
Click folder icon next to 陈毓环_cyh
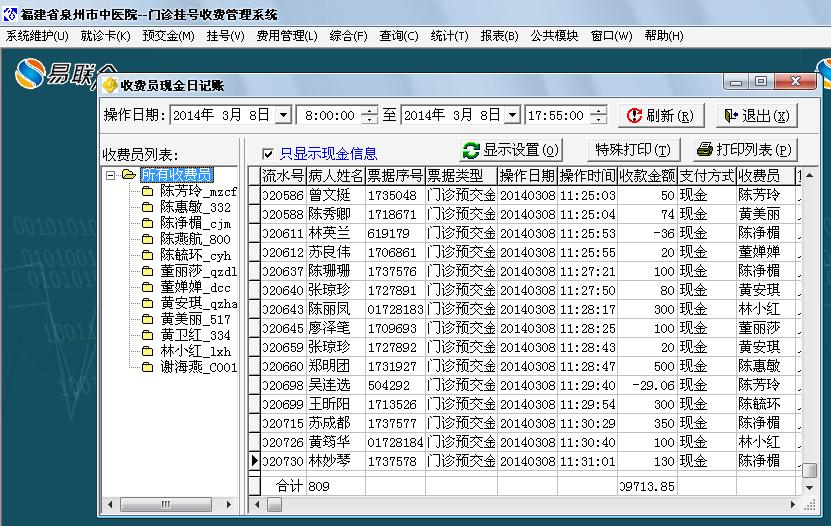[147, 255]
